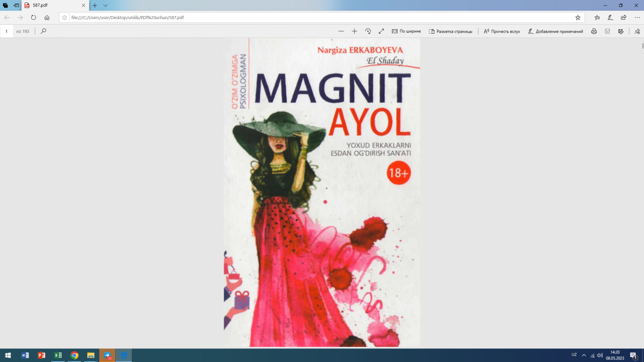Expand hidden icons in the system tray
The width and height of the screenshot is (644, 362).
(x=584, y=355)
